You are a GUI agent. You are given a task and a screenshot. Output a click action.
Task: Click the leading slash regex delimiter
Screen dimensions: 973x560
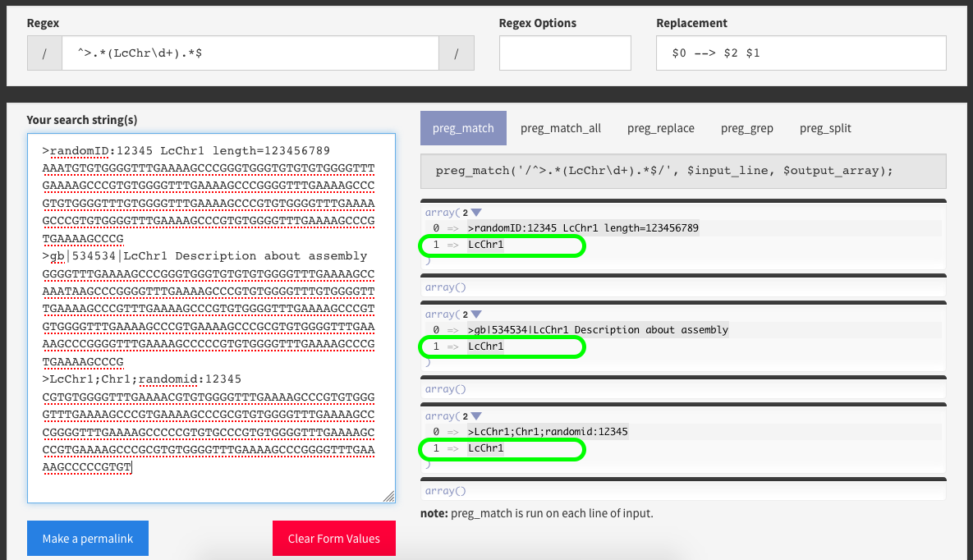pos(44,53)
